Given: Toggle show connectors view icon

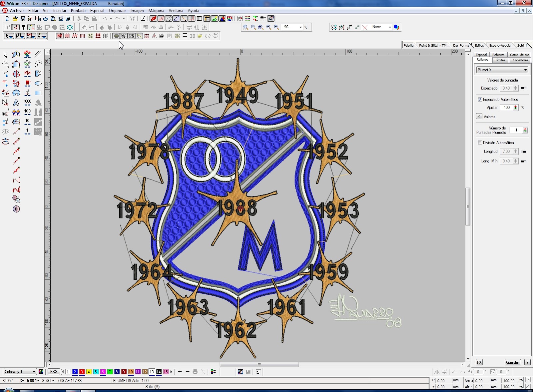Looking at the screenshot, I should (184, 19).
